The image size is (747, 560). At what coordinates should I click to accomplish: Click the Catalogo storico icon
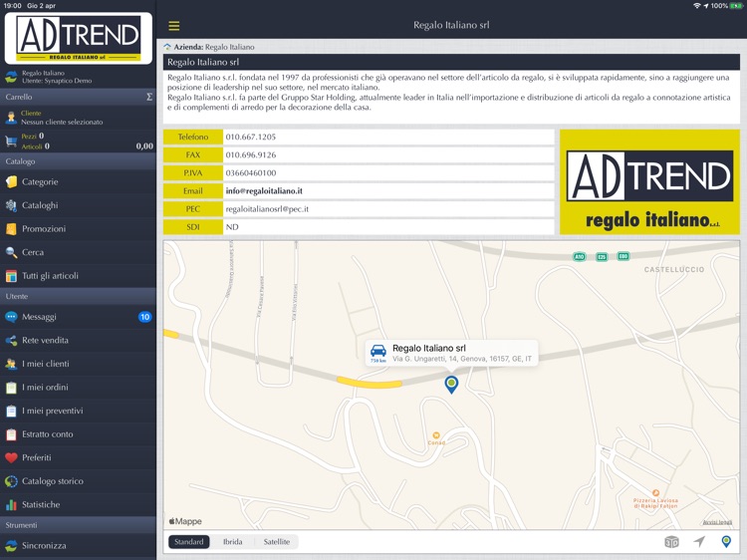click(x=11, y=481)
